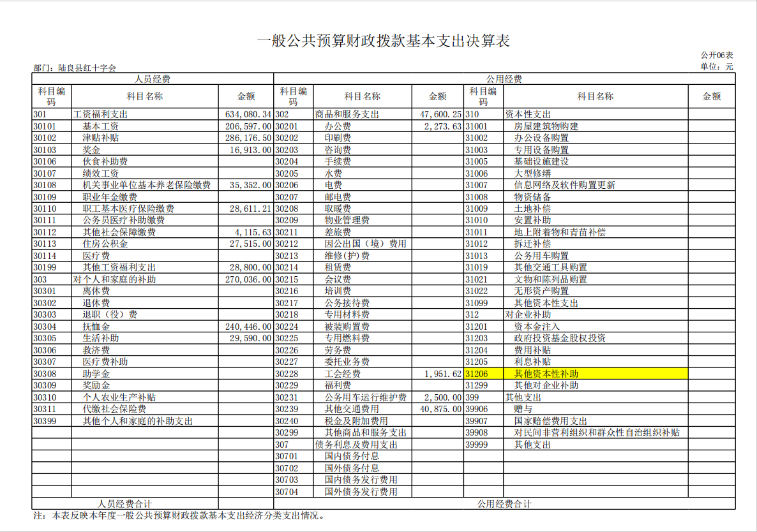Select the 人员经费合计 total row cell
The width and height of the screenshot is (757, 532).
(124, 504)
